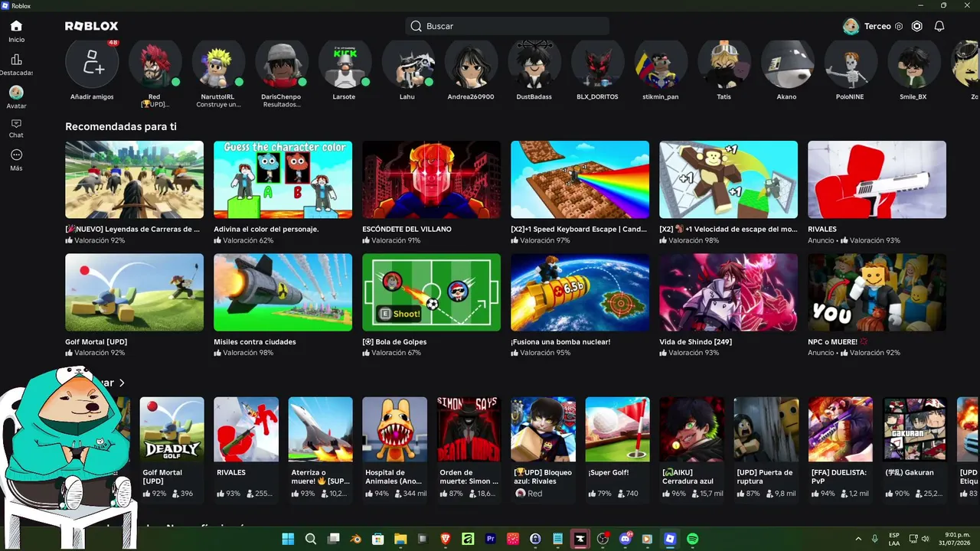Open Discord from the taskbar

coord(626,539)
